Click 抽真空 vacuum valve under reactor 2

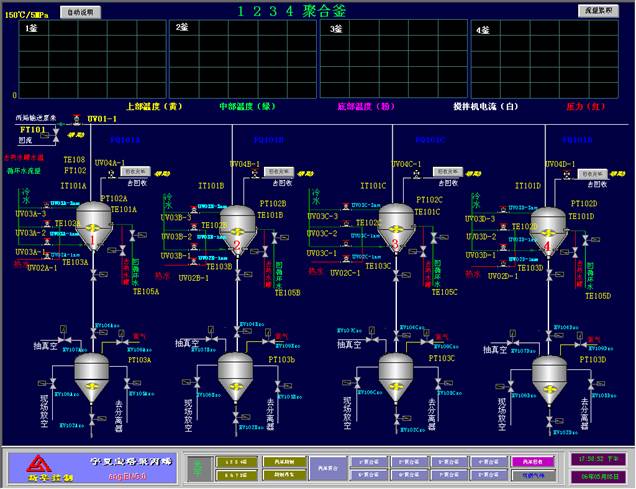click(212, 339)
